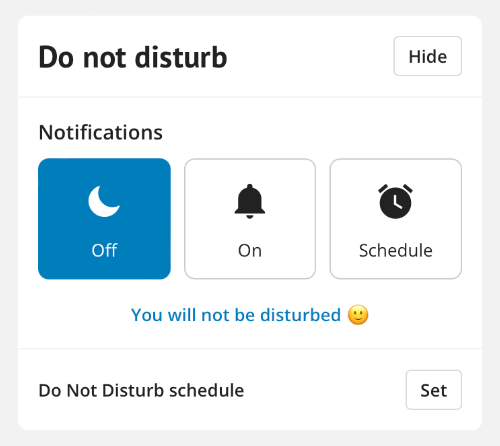Screen dimensions: 500x446
Task: Click the "Off" label text
Action: point(104,250)
